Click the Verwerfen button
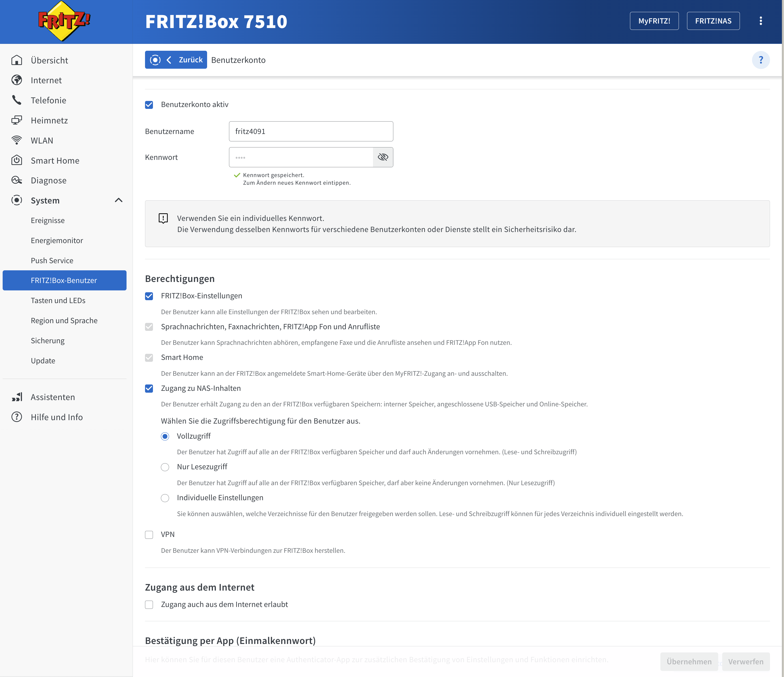This screenshot has height=677, width=784. [x=745, y=661]
